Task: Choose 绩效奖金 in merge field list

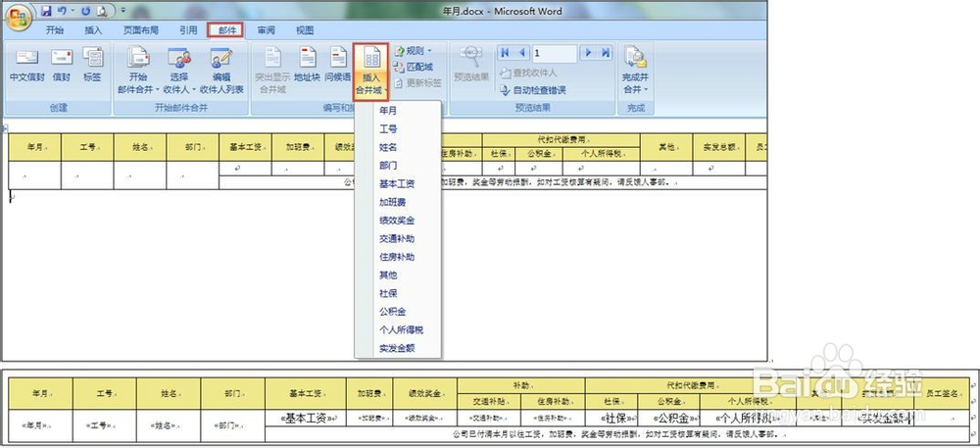Action: 397,221
